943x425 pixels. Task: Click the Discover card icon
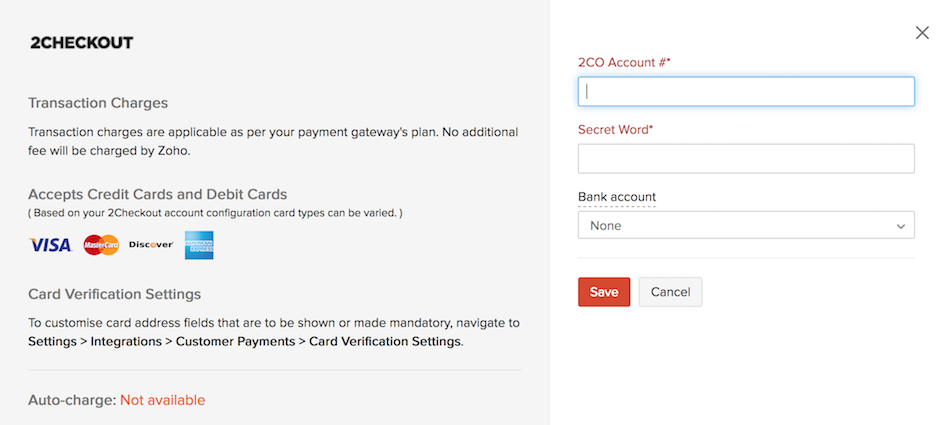[151, 245]
